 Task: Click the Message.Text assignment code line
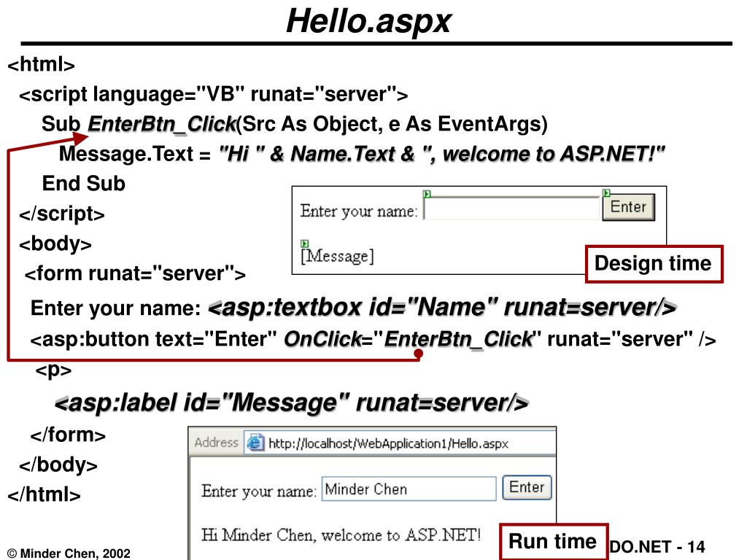point(362,154)
